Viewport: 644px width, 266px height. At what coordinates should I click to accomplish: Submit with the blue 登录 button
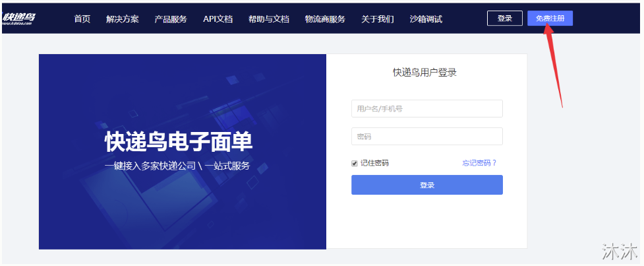click(426, 185)
